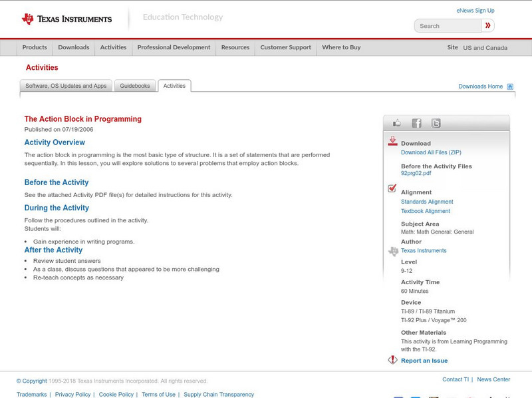Click the Copyright footer link
The image size is (532, 398).
[x=32, y=381]
